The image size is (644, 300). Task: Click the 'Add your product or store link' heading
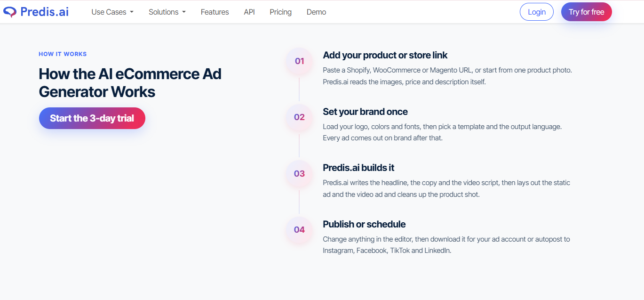coord(385,56)
